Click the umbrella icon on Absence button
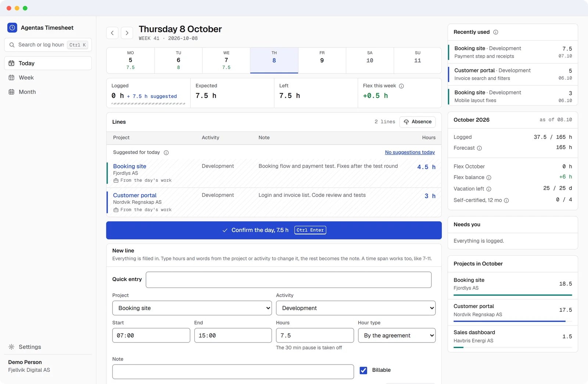This screenshot has height=384, width=588. [x=406, y=122]
